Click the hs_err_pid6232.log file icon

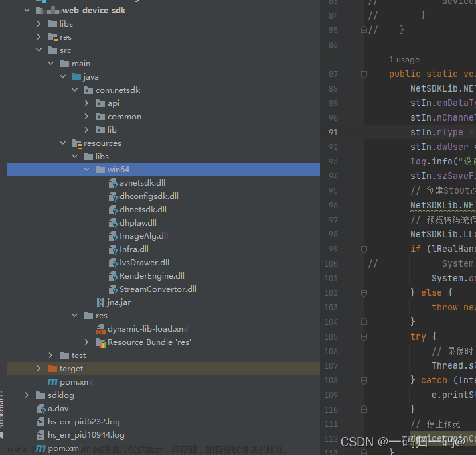click(40, 422)
